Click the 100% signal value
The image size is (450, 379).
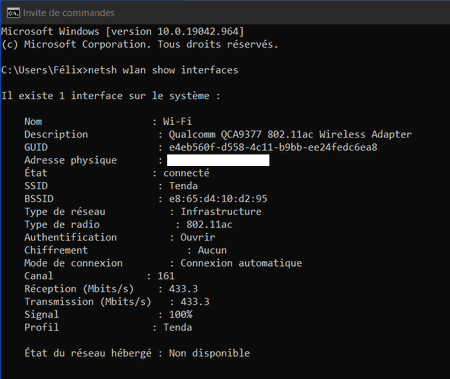coord(180,315)
